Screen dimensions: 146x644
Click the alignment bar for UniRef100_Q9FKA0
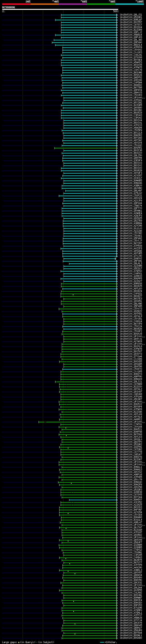click(x=85, y=42)
